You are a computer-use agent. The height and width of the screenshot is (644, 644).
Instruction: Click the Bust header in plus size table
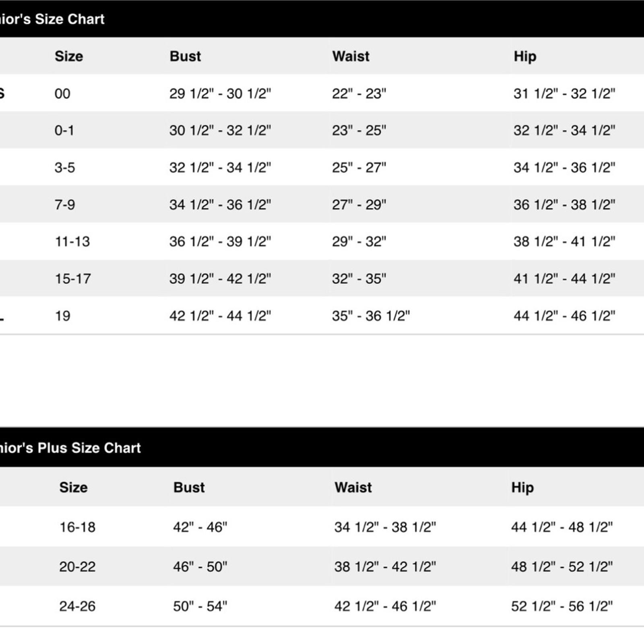point(189,487)
